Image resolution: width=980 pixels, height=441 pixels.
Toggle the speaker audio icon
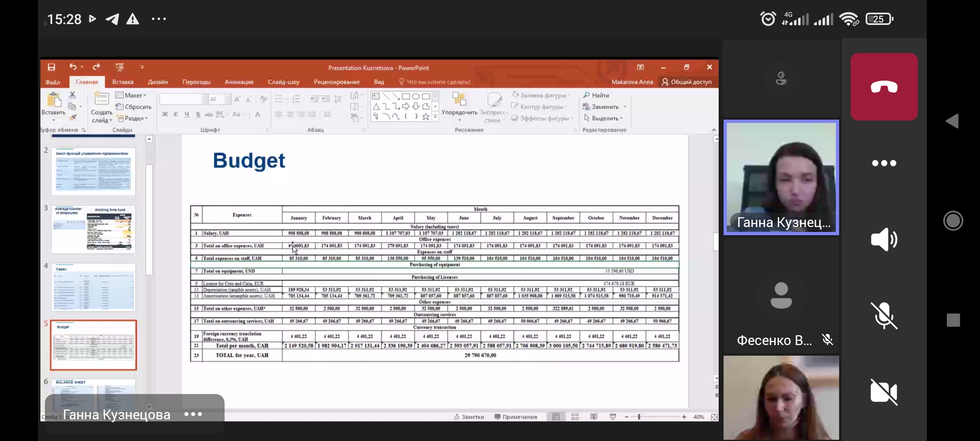click(884, 239)
